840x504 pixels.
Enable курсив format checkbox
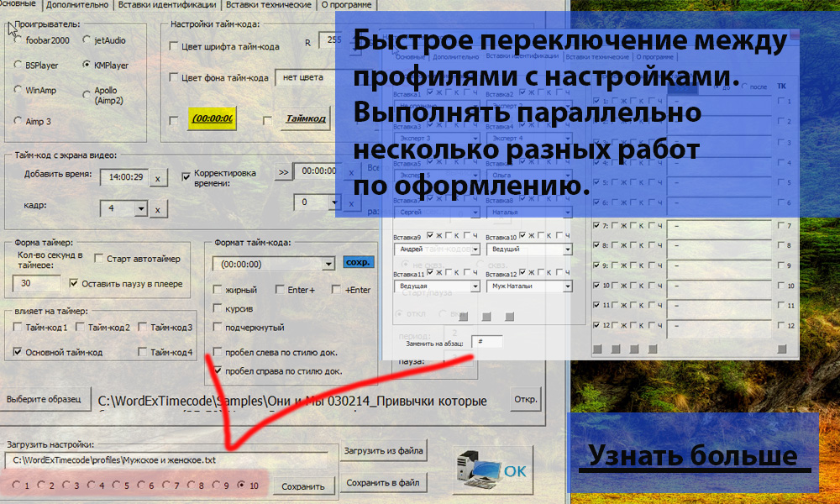coord(218,308)
